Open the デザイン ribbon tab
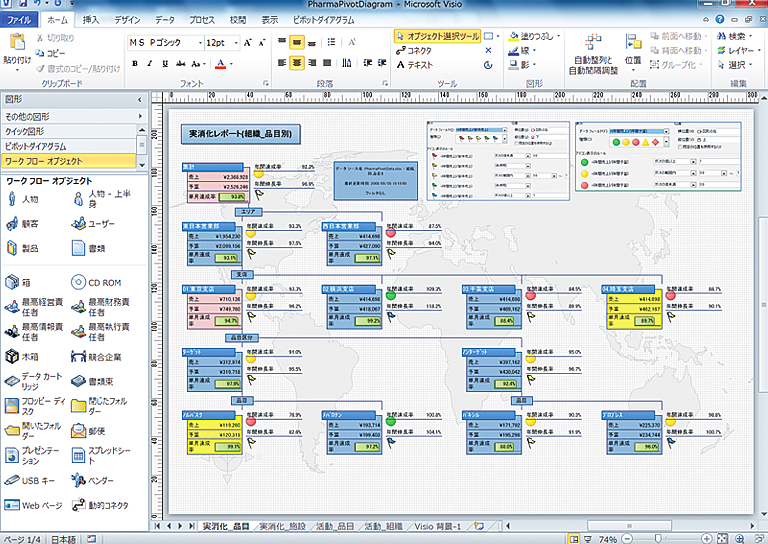Viewport: 768px width, 544px height. pyautogui.click(x=127, y=19)
